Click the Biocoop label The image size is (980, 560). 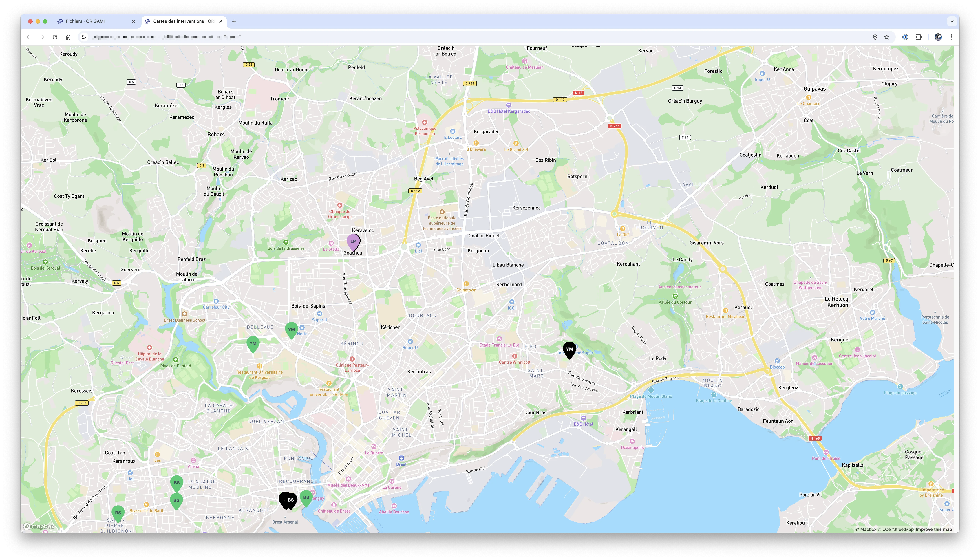coord(777,367)
